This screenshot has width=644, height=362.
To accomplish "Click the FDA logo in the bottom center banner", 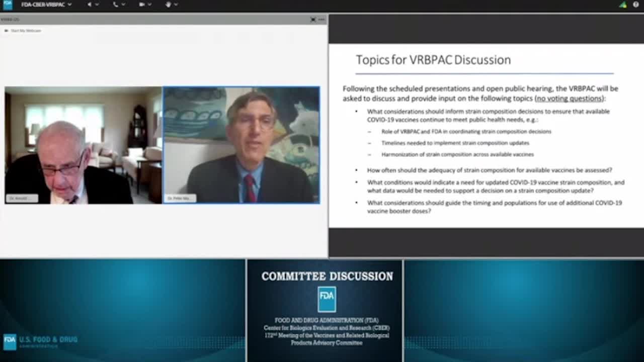I will tap(327, 299).
